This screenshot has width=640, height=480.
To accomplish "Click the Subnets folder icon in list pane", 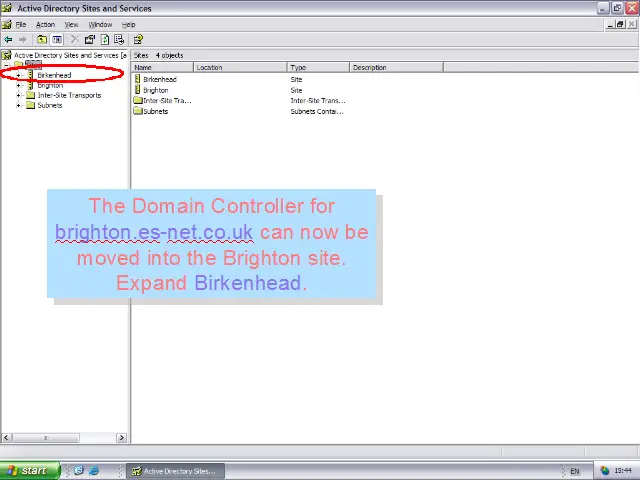I will (138, 111).
